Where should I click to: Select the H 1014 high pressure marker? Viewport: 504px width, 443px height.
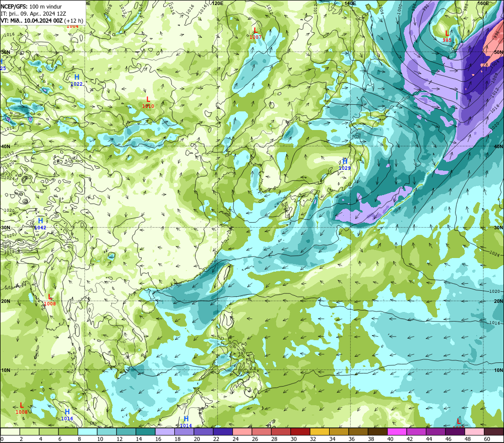186,422
